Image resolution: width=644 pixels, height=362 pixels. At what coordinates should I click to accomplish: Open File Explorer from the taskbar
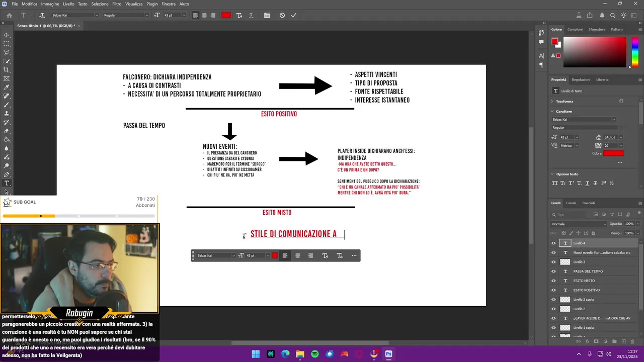coord(300,354)
